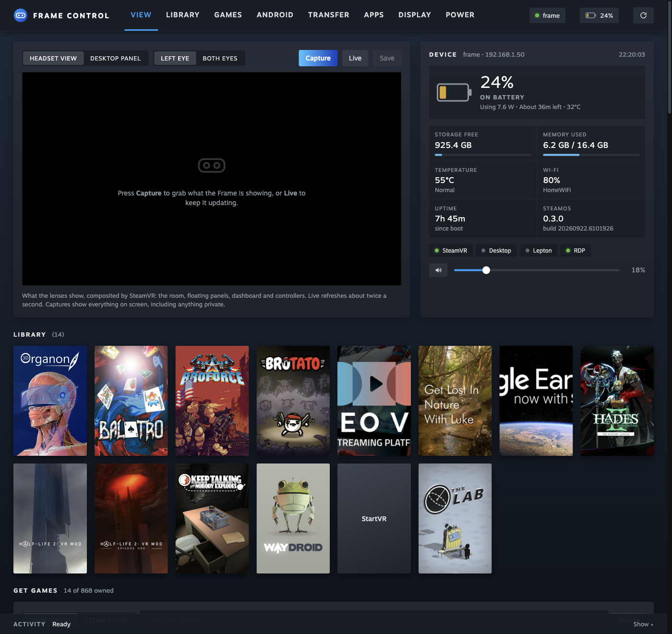
Task: Toggle the Desktop service chip
Action: point(496,251)
